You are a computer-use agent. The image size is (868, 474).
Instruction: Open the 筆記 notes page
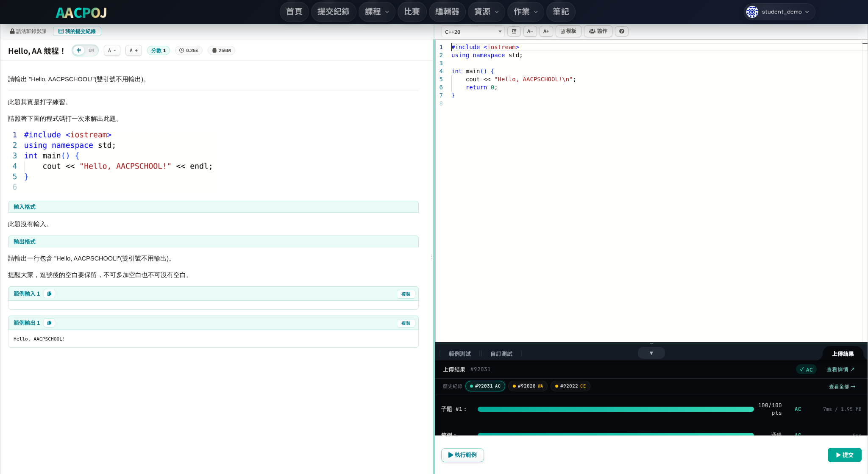[561, 11]
